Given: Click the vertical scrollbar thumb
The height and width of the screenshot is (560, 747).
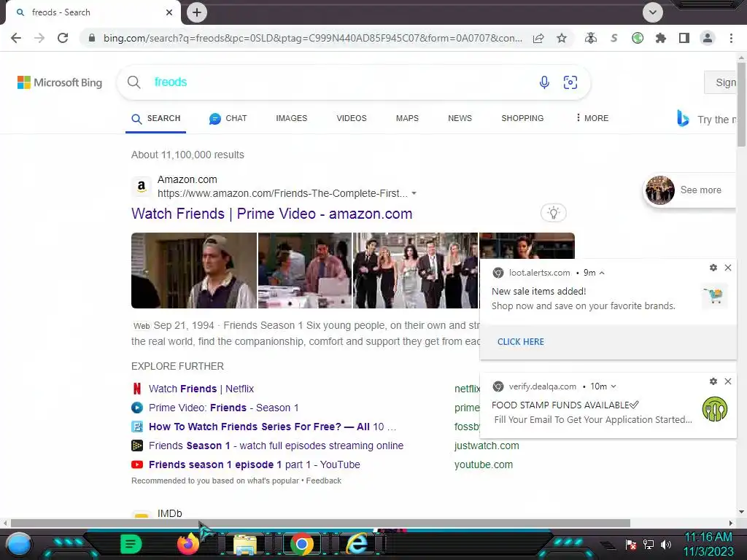Looking at the screenshot, I should pos(741,104).
